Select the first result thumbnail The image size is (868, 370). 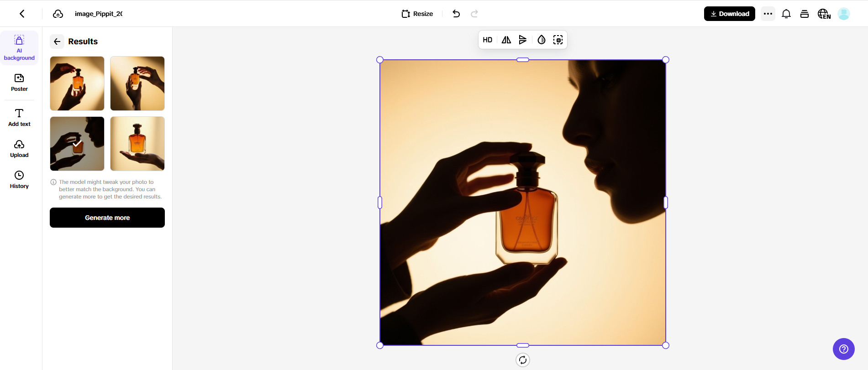[x=77, y=83]
